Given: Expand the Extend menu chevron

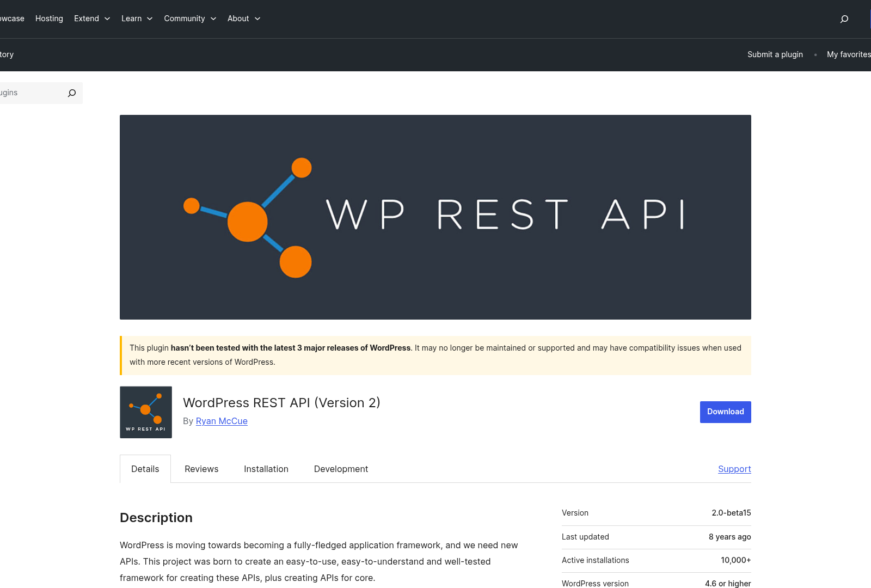Looking at the screenshot, I should (x=107, y=19).
